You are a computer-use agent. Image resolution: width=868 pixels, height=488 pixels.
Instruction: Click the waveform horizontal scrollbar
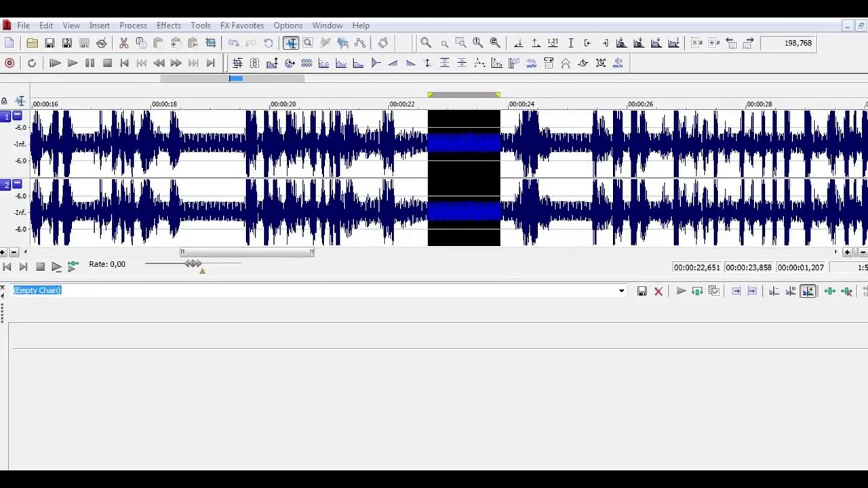(247, 252)
